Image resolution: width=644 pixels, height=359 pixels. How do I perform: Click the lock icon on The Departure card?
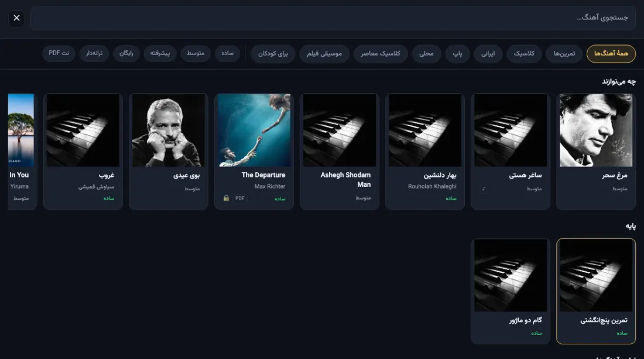click(x=226, y=198)
